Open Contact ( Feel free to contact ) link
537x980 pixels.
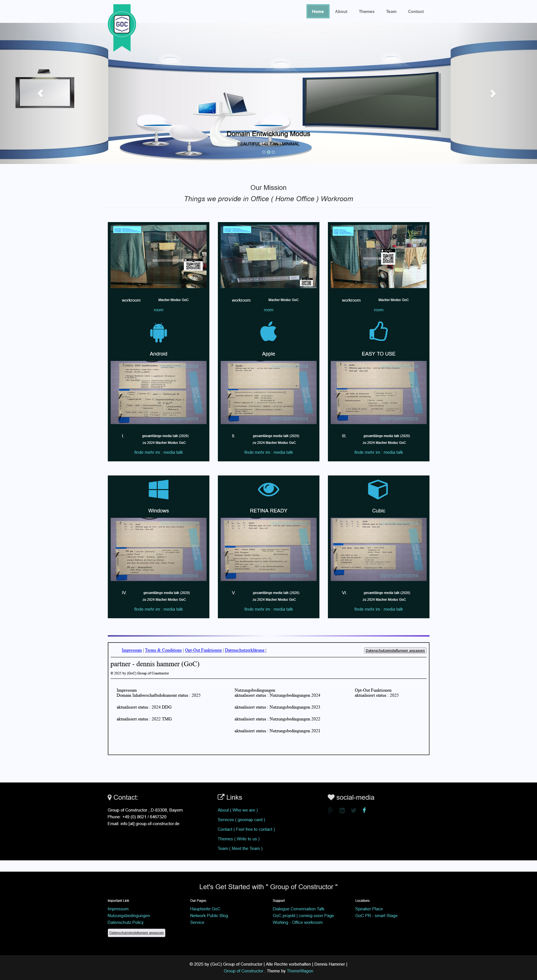[x=246, y=829]
